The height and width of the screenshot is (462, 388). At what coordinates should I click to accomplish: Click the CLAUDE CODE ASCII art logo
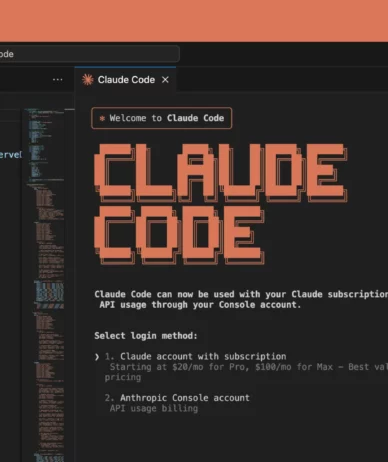point(221,204)
